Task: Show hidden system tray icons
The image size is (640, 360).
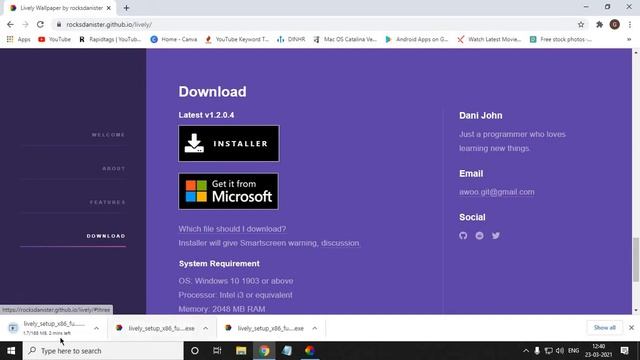Action: pyautogui.click(x=526, y=351)
